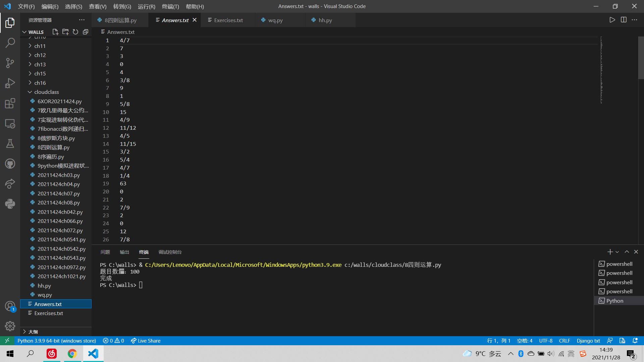
Task: Open the launch profile dropdown beside new terminal
Action: tap(617, 252)
